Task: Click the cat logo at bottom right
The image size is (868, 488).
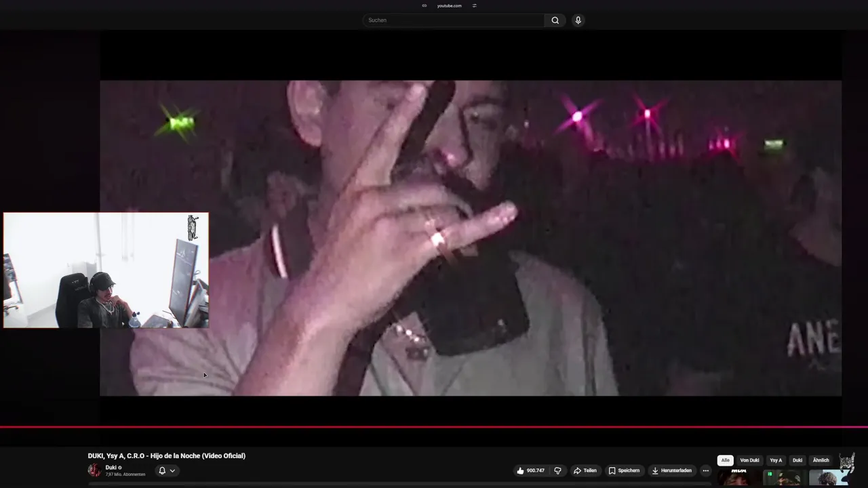Action: point(846,464)
